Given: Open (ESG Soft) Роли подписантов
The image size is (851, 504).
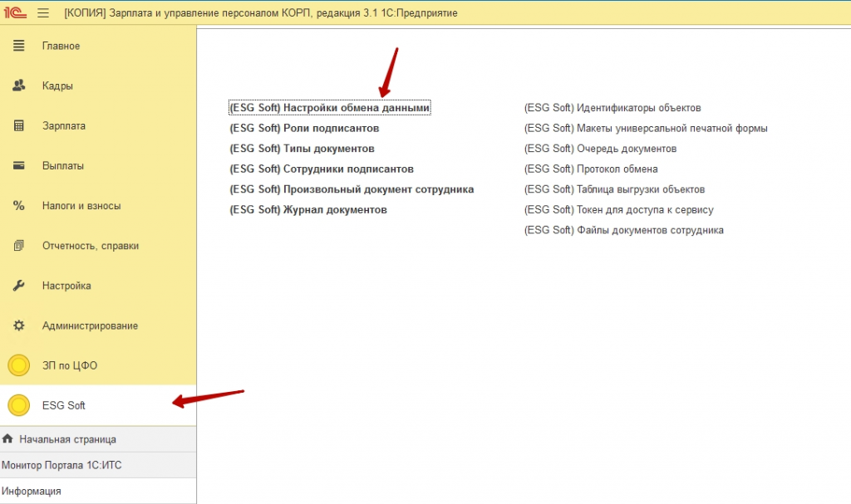Looking at the screenshot, I should pyautogui.click(x=304, y=128).
